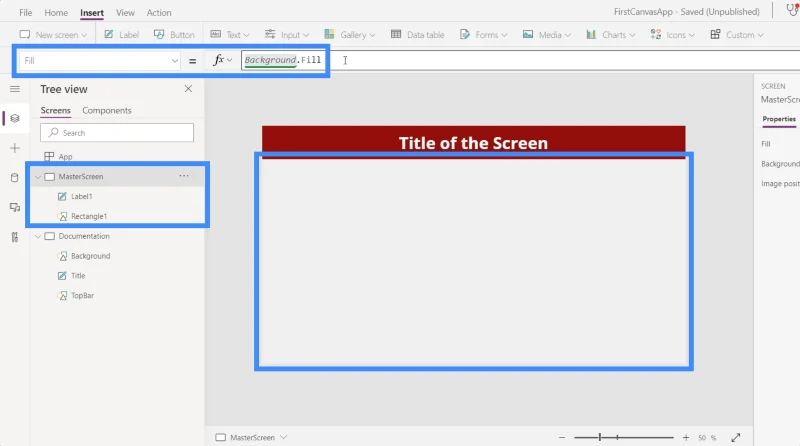Click the Charts bar icon in ribbon
This screenshot has height=446, width=800.
click(x=591, y=34)
